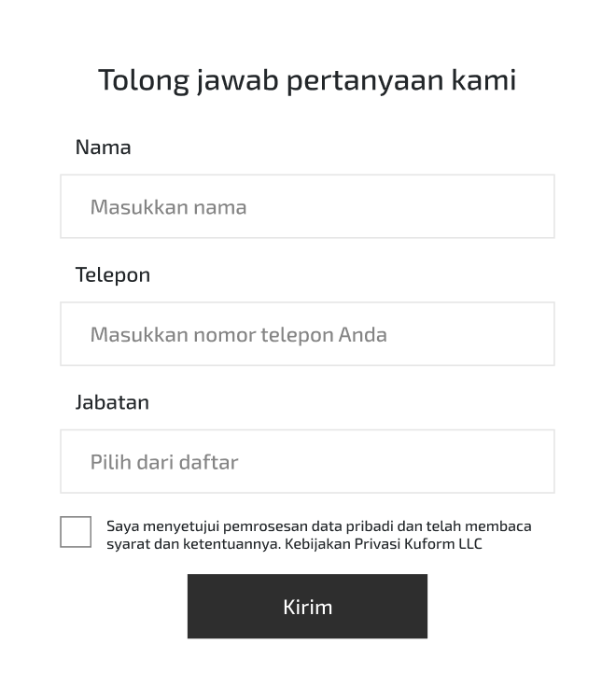Screen dimensions: 616x700
Task: Select the "Pilih dari daftar" placeholder
Action: click(x=164, y=462)
